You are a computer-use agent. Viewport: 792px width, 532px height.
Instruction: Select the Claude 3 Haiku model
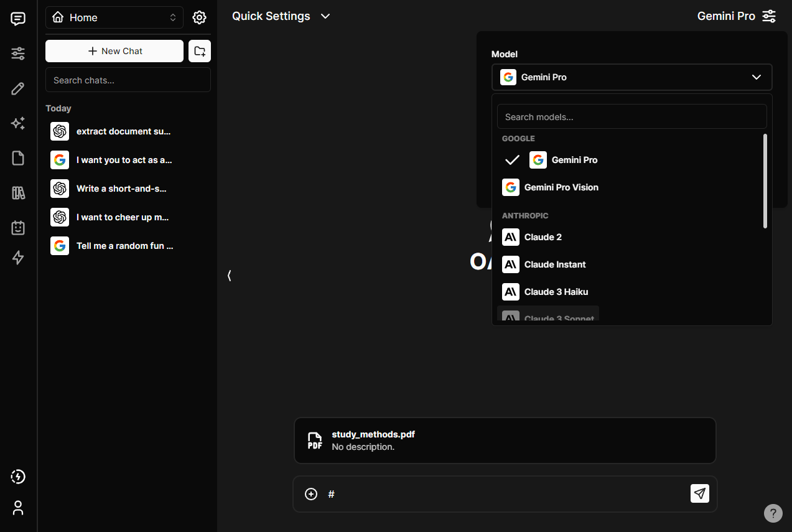point(630,292)
